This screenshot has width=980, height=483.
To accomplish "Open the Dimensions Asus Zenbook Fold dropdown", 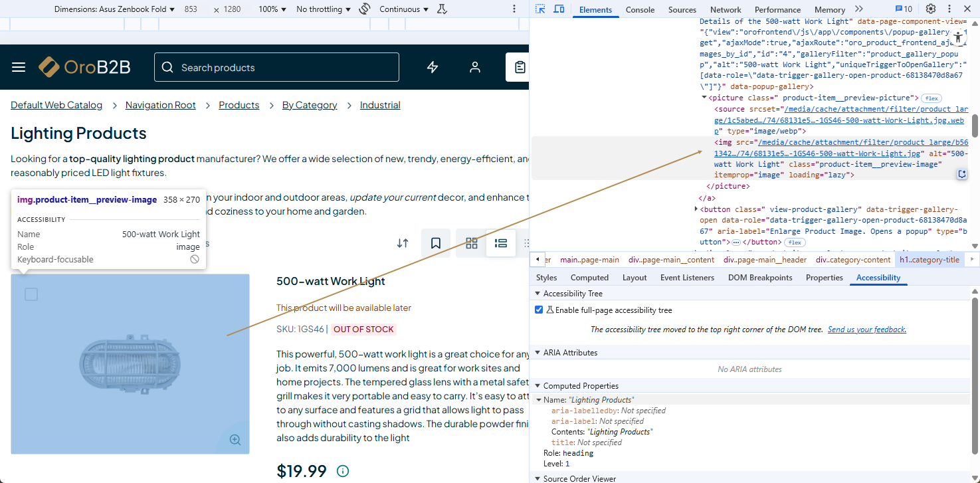I will (114, 9).
